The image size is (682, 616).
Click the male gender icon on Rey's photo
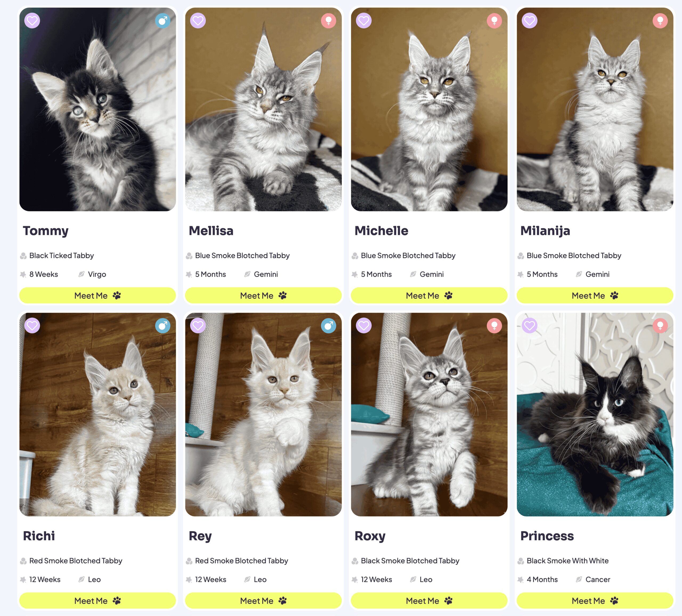tap(328, 326)
